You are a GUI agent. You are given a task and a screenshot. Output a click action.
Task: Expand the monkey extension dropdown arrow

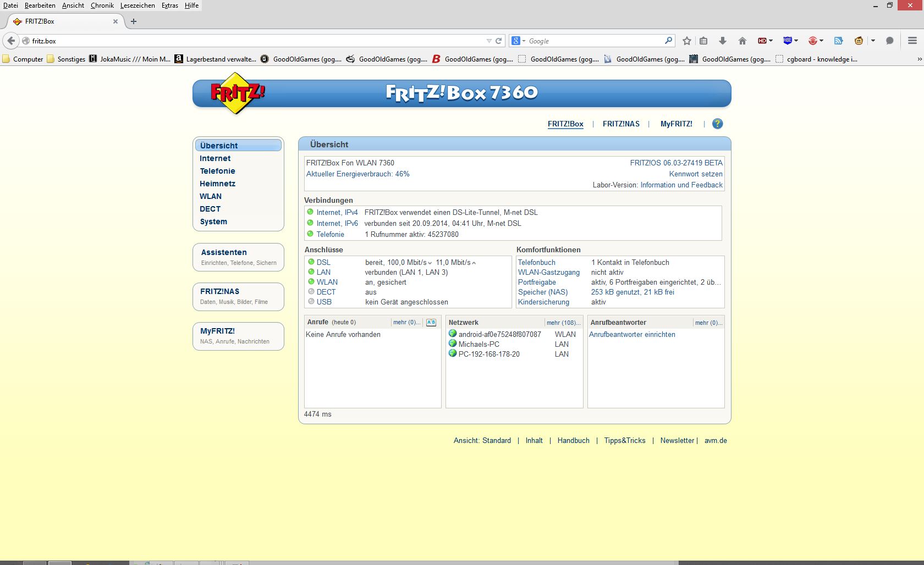(873, 41)
